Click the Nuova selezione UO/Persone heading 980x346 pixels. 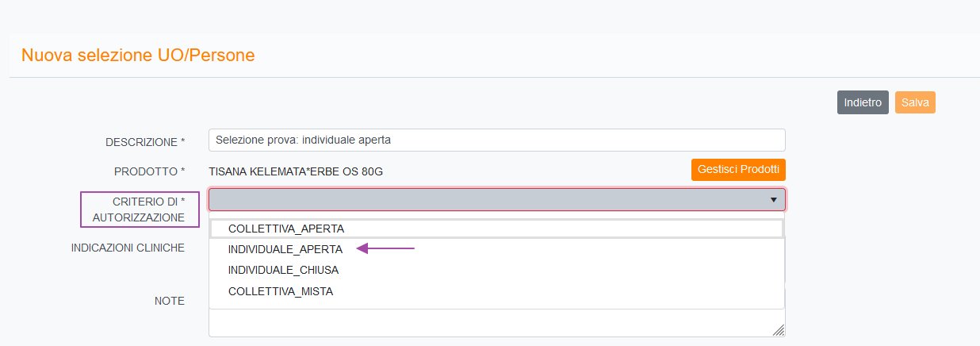[138, 56]
